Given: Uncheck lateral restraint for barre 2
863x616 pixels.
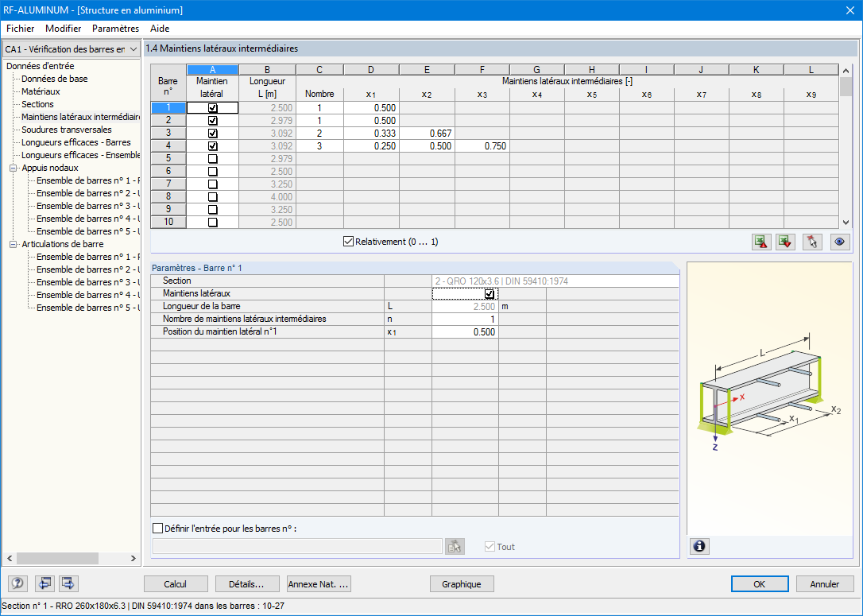Looking at the screenshot, I should click(x=212, y=121).
